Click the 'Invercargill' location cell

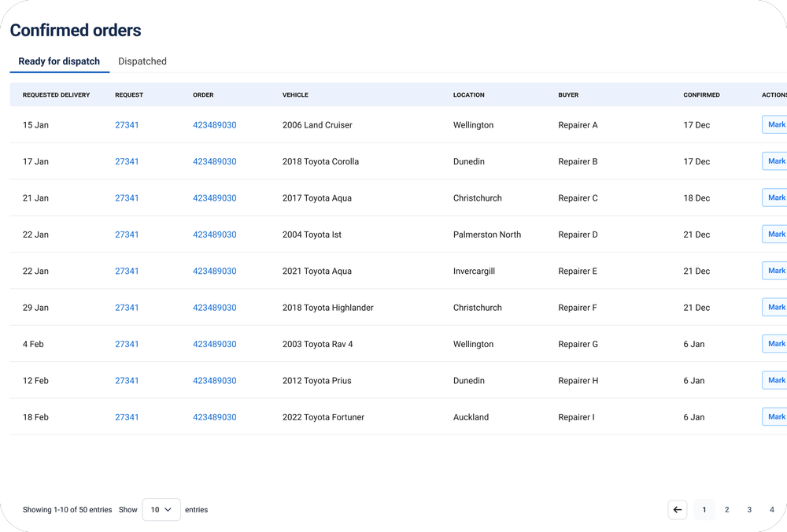(x=474, y=271)
